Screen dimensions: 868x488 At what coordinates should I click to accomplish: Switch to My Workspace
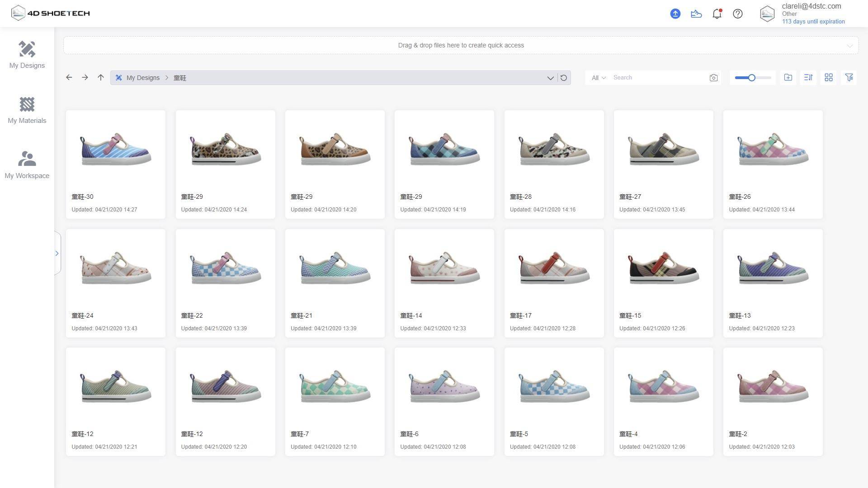[27, 165]
